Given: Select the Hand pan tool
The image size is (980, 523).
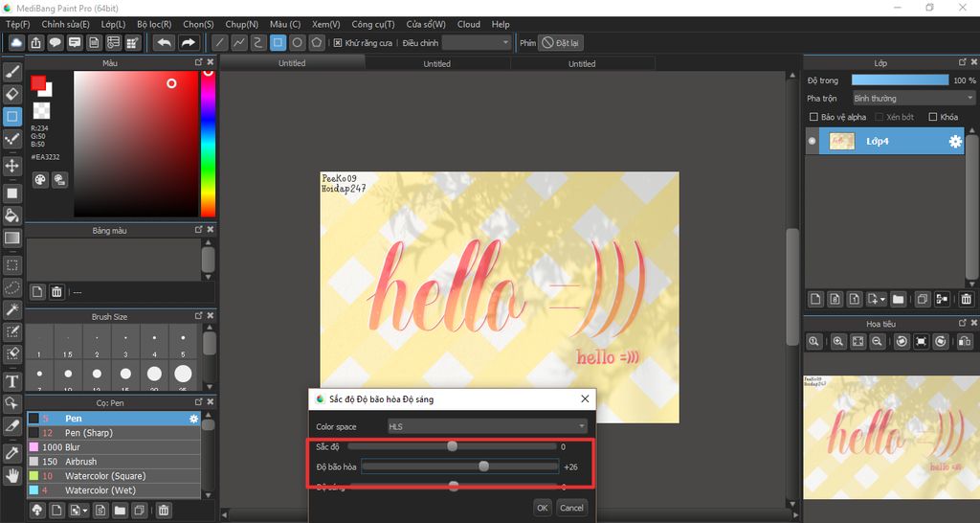Looking at the screenshot, I should tap(11, 475).
